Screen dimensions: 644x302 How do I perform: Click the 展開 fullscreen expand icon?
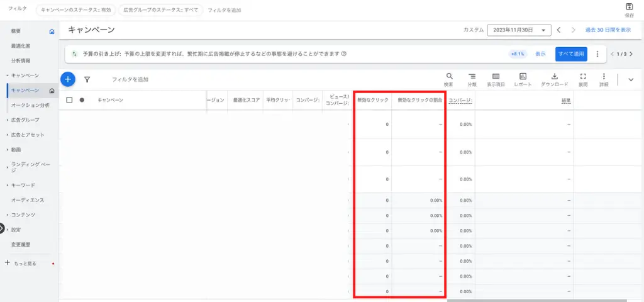point(583,76)
